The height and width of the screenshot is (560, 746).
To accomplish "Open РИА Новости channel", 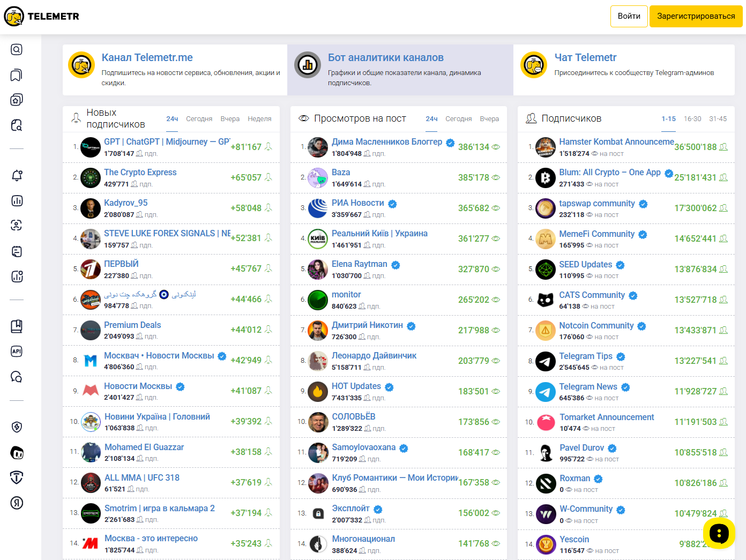I will [358, 203].
